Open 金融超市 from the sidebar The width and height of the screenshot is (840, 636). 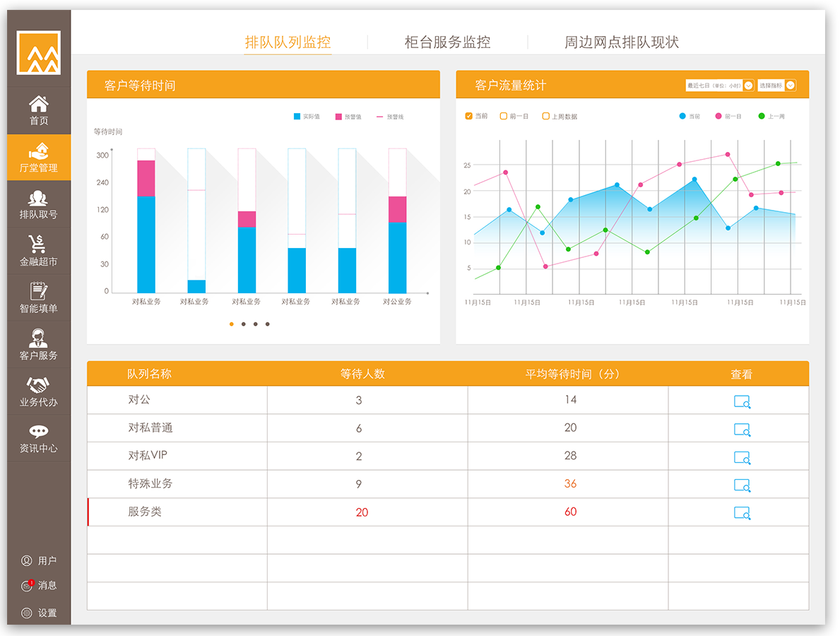[39, 251]
